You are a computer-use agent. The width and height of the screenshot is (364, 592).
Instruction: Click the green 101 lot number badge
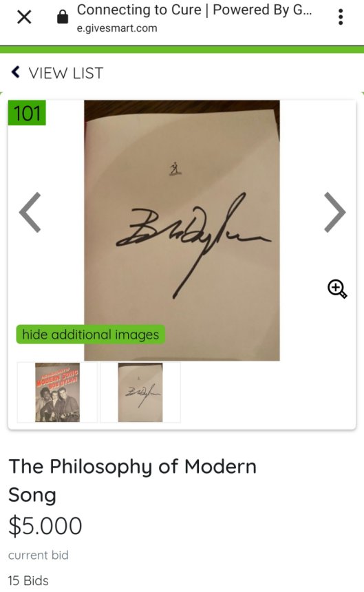27,113
